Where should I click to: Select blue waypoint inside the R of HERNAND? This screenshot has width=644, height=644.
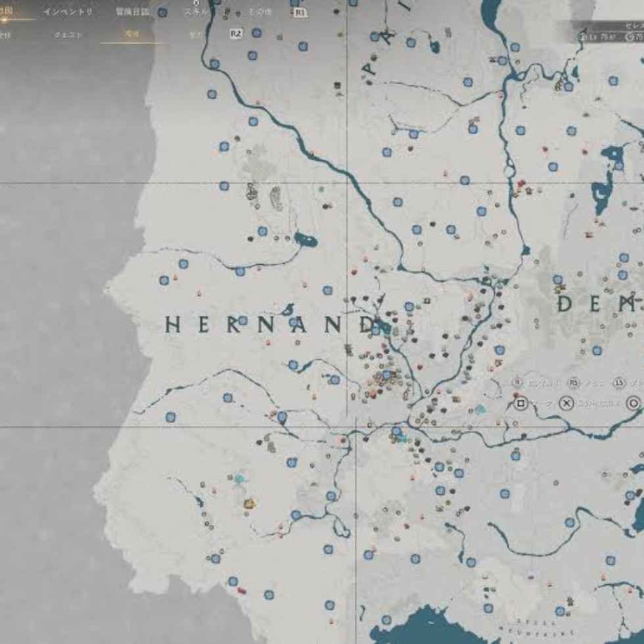pyautogui.click(x=242, y=321)
